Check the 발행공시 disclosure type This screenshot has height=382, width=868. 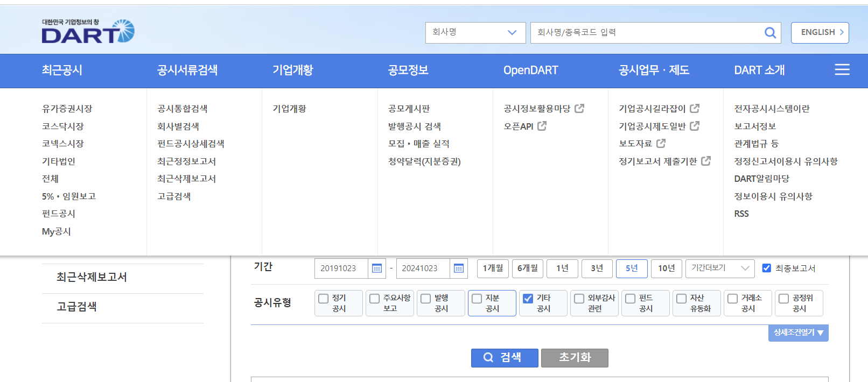(426, 298)
